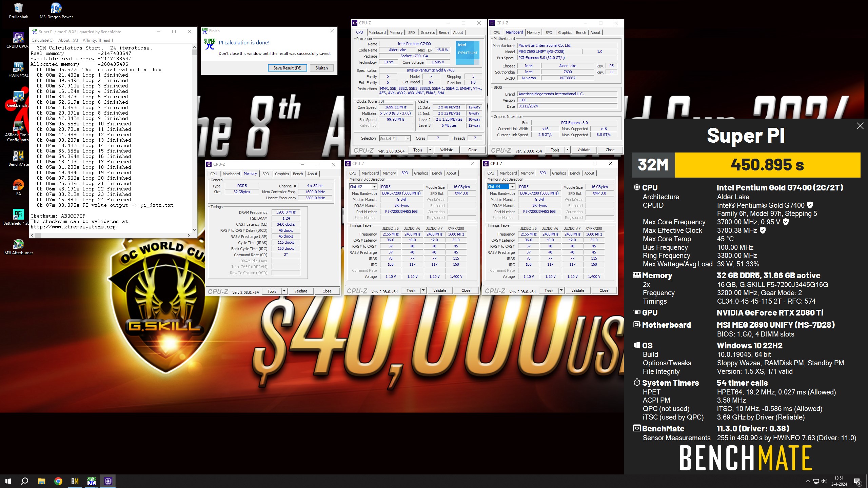Image resolution: width=868 pixels, height=488 pixels.
Task: Expand Tools dropdown arrow in CPU window
Action: (x=430, y=150)
